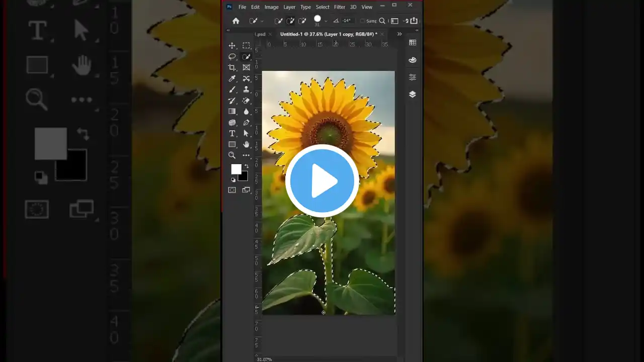644x362 pixels.
Task: Open the Select menu
Action: (323, 7)
